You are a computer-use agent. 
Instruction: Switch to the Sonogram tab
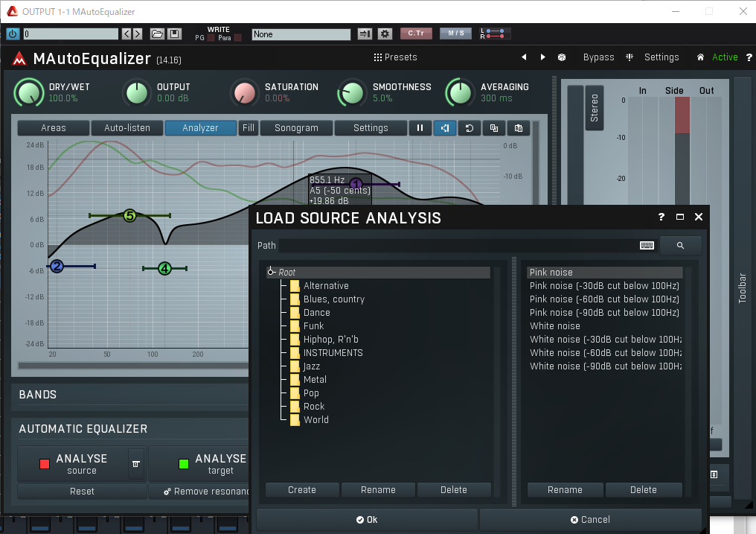[x=296, y=128]
